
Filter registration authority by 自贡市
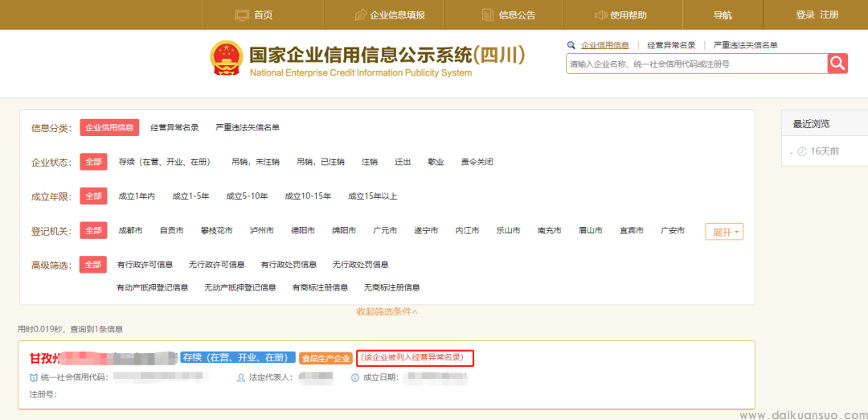[172, 230]
